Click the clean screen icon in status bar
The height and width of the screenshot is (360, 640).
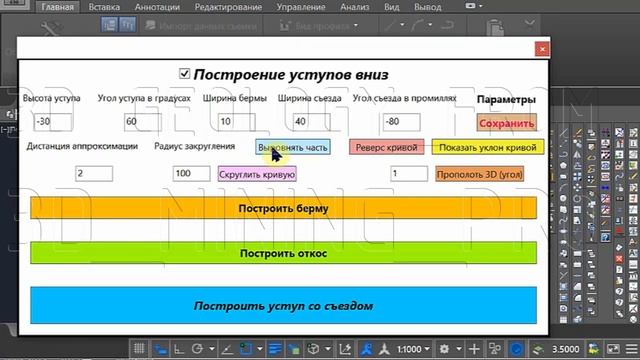(x=613, y=349)
